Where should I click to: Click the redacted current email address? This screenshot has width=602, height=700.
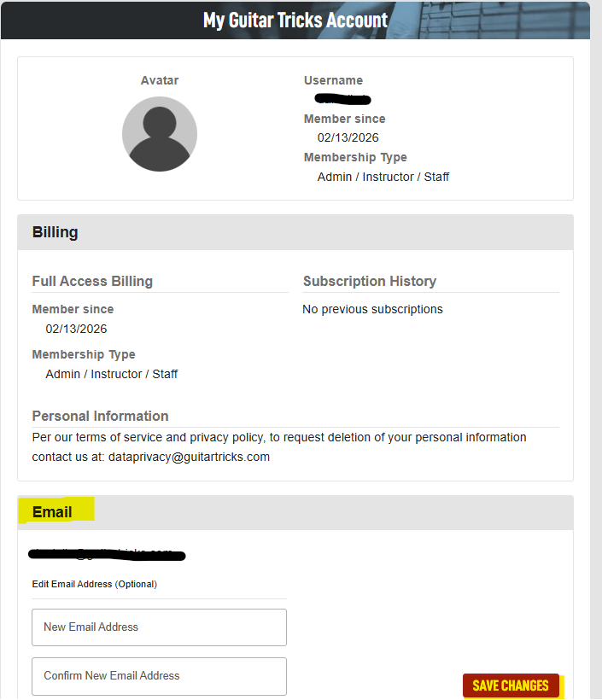coord(107,555)
